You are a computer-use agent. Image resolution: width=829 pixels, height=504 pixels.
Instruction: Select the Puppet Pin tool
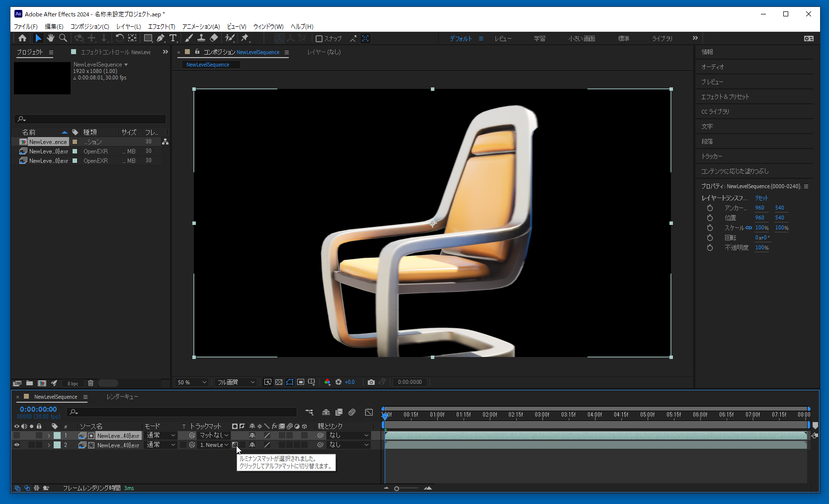245,38
